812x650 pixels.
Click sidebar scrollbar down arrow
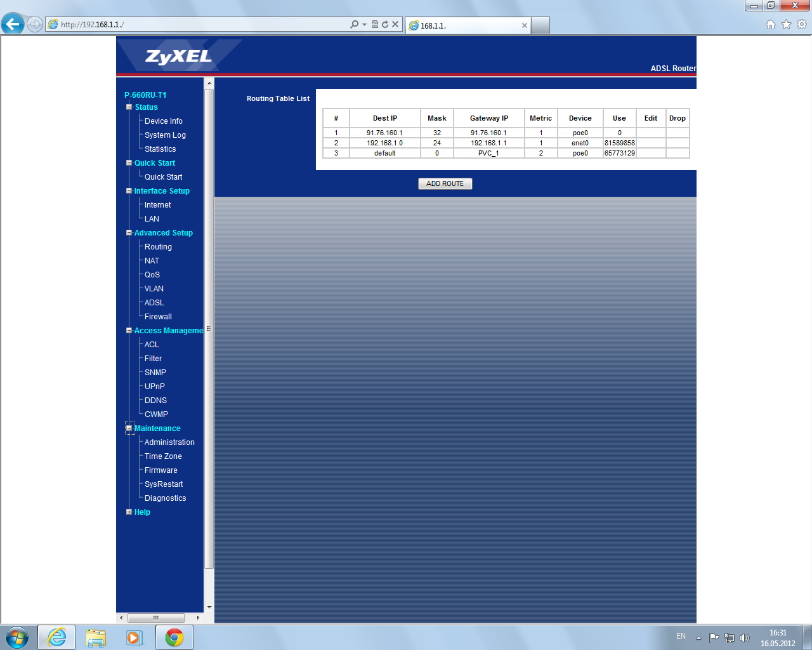(x=209, y=607)
